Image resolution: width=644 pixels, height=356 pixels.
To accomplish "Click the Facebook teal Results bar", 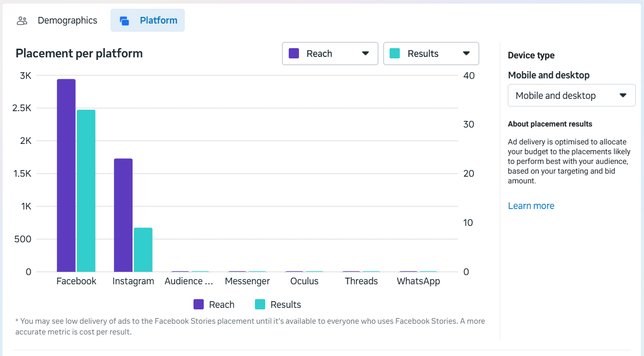I will click(86, 191).
